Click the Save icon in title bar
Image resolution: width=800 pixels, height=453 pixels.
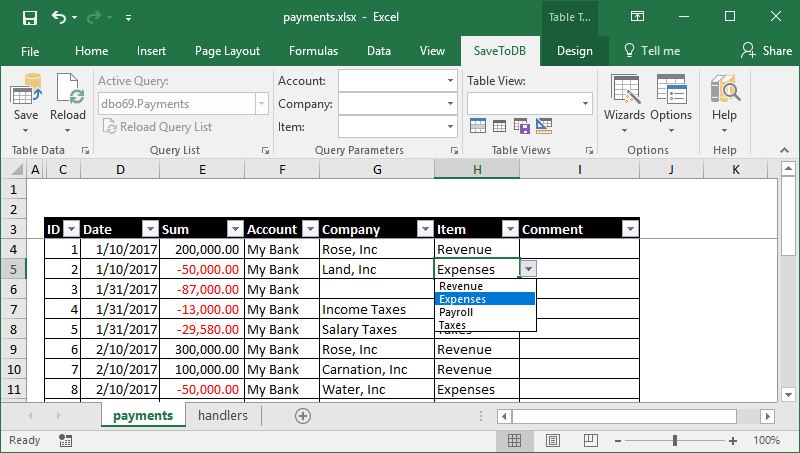[30, 18]
